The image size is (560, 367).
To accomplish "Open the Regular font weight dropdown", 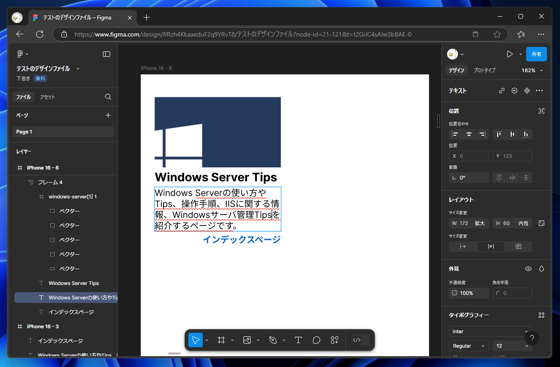I will point(468,346).
